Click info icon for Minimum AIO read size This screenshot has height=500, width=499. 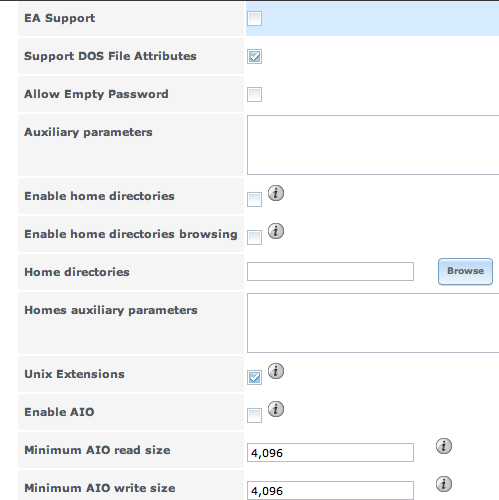click(444, 446)
